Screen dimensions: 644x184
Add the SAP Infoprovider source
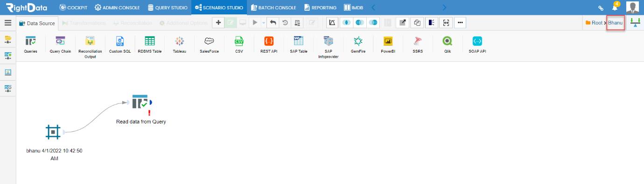click(329, 47)
